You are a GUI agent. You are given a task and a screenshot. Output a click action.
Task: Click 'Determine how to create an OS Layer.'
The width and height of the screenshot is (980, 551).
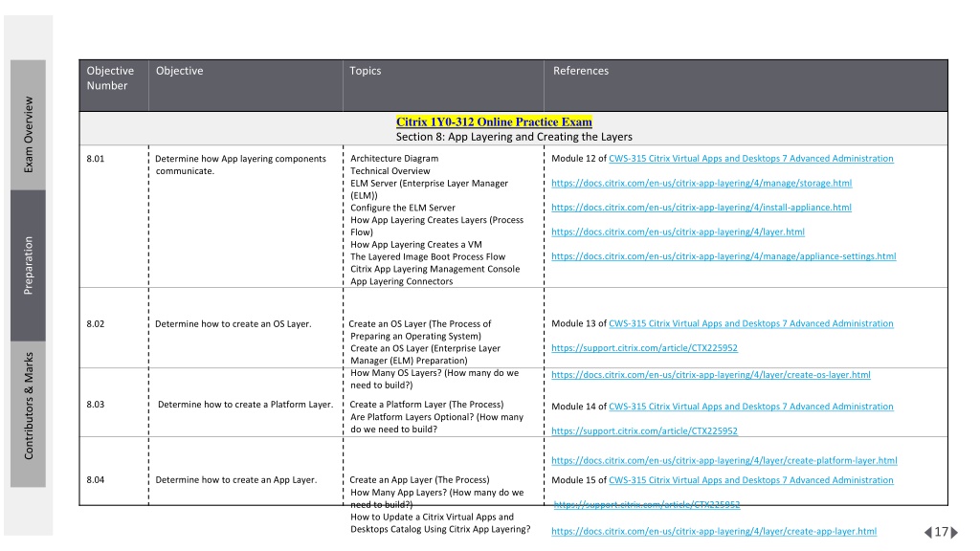pos(234,323)
